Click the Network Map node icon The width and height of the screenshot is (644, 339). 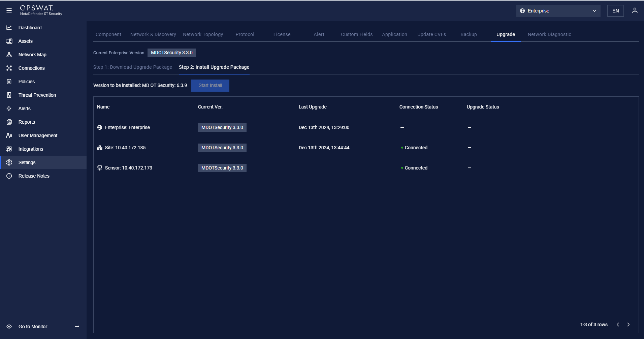click(x=9, y=55)
